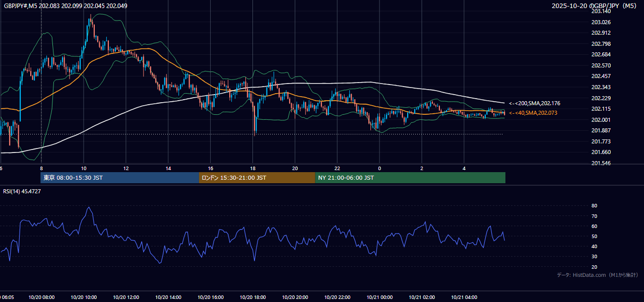Click RSI scale value 30
The image size is (644, 302).
pyautogui.click(x=594, y=257)
